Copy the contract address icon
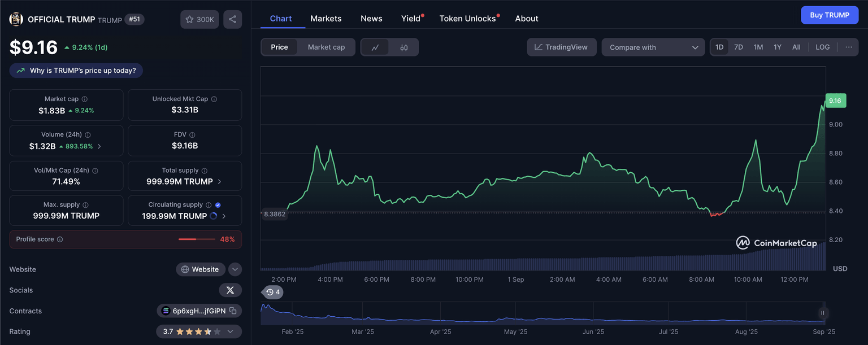Image resolution: width=868 pixels, height=345 pixels. [x=233, y=311]
